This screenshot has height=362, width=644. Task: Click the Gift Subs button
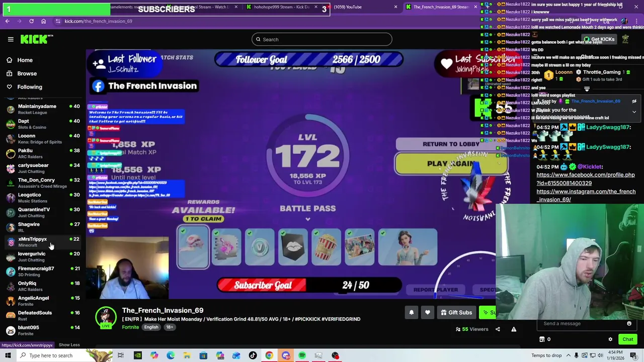[456, 313]
